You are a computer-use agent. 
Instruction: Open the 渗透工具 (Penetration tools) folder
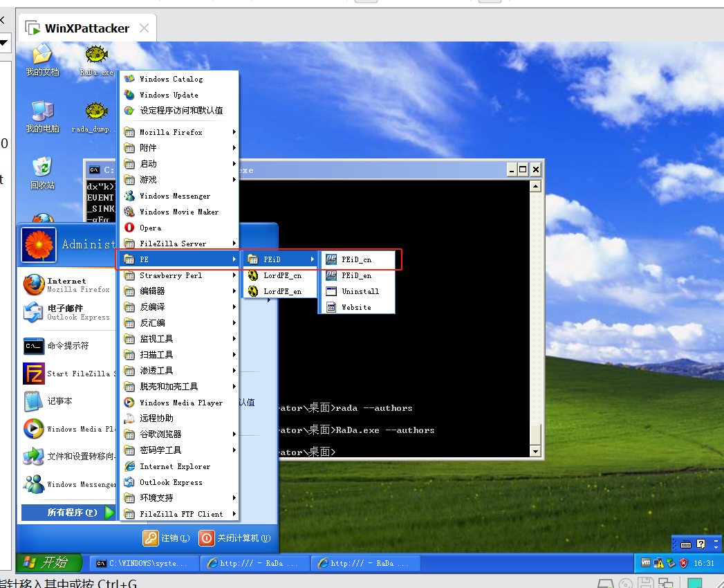click(179, 371)
